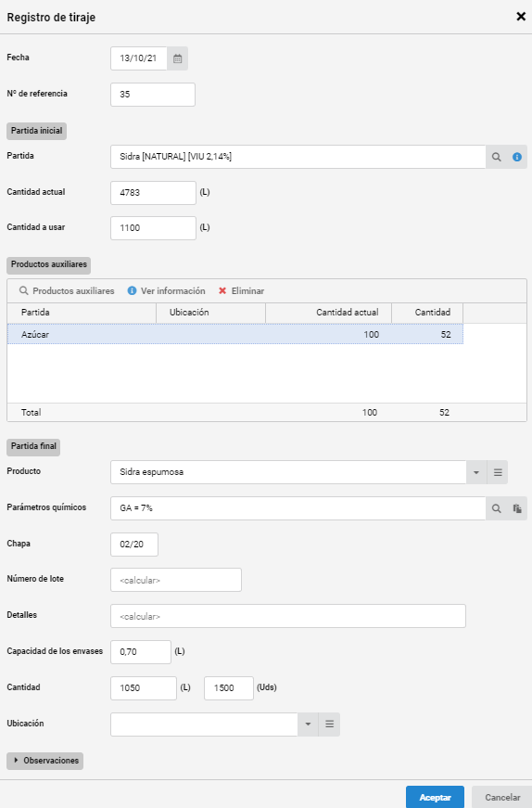Image resolution: width=532 pixels, height=808 pixels.
Task: Click the Cantidad column header
Action: [427, 313]
